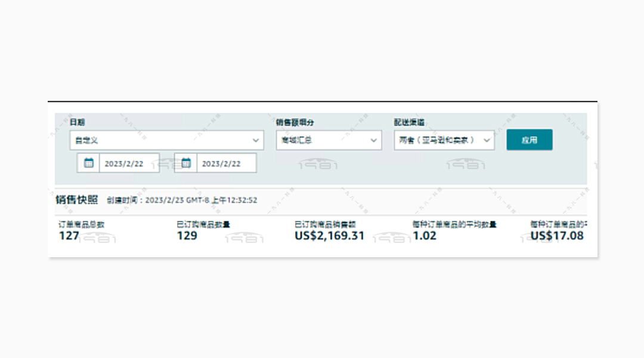Click the 应用 button

tap(529, 140)
